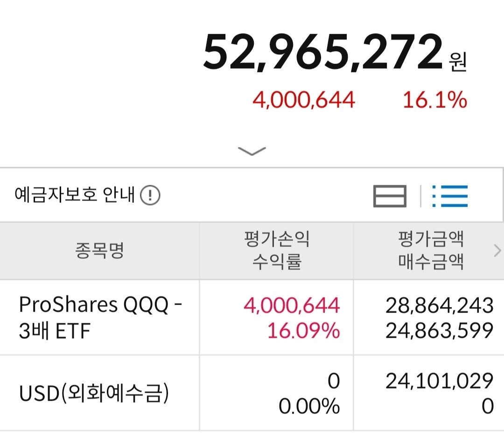Open the 예금자보호 안내 info icon
This screenshot has height=445, width=504.
click(x=150, y=195)
